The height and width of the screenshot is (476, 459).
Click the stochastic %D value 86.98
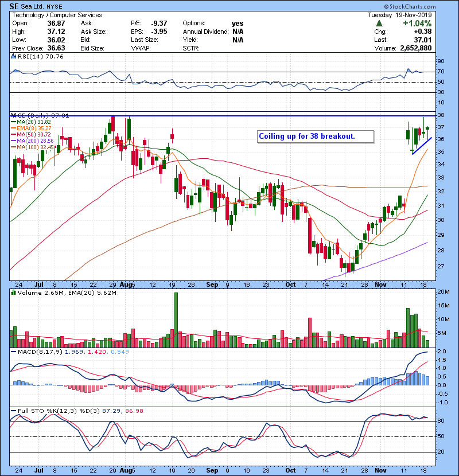[x=134, y=411]
